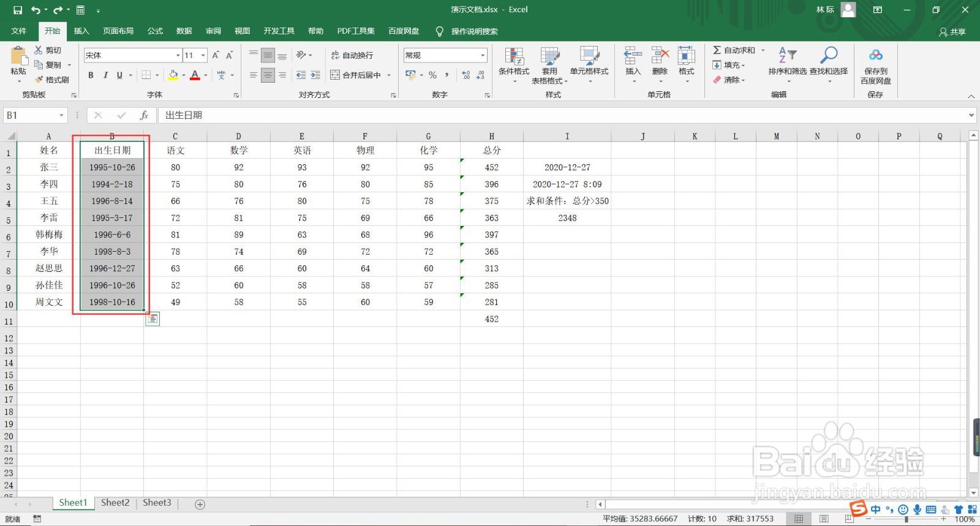
Task: Open the font size dropdown
Action: (203, 55)
